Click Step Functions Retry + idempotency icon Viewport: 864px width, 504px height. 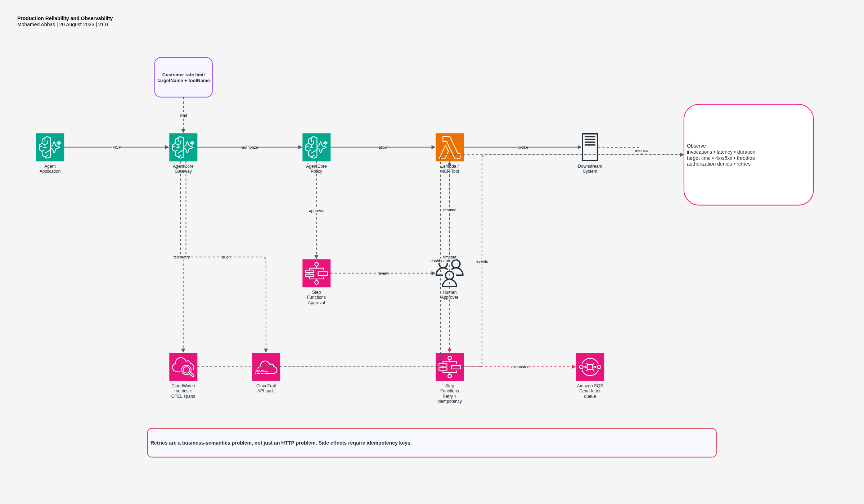(450, 367)
